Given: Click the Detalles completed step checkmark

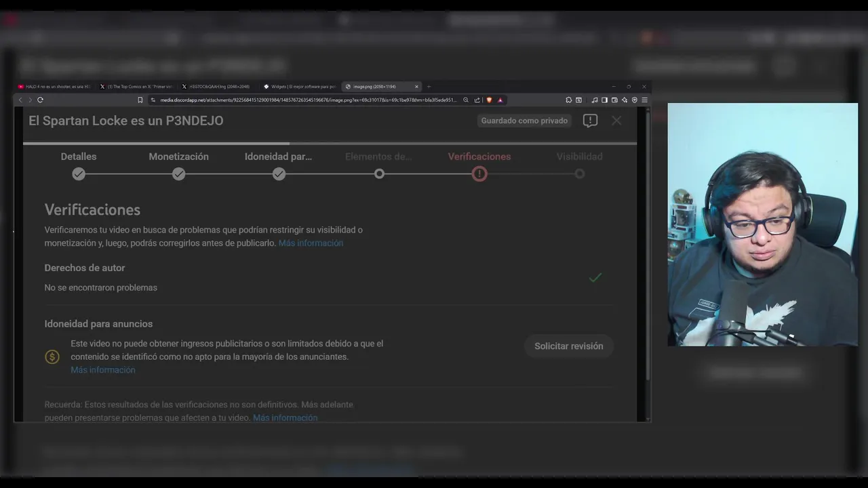Looking at the screenshot, I should click(79, 174).
